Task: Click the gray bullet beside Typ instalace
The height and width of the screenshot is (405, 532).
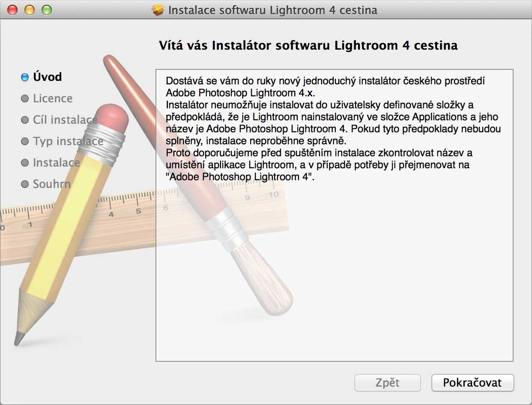Action: pyautogui.click(x=25, y=141)
